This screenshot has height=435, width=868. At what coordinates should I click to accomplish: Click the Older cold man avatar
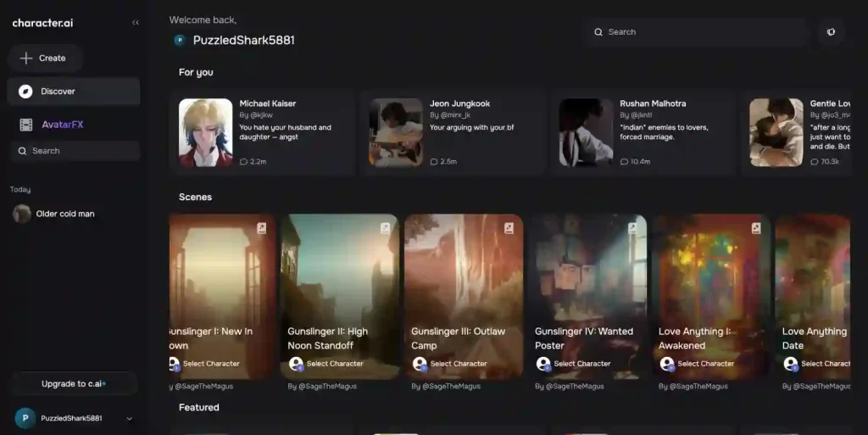21,214
